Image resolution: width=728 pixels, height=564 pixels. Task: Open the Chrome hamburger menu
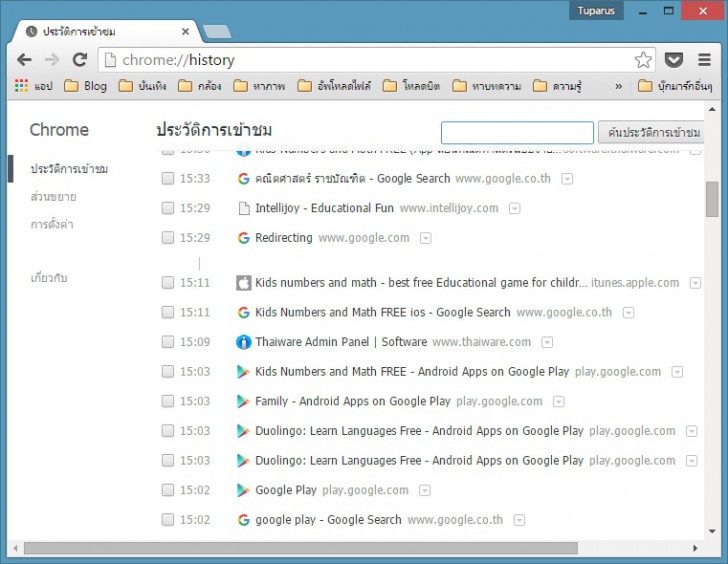point(704,59)
